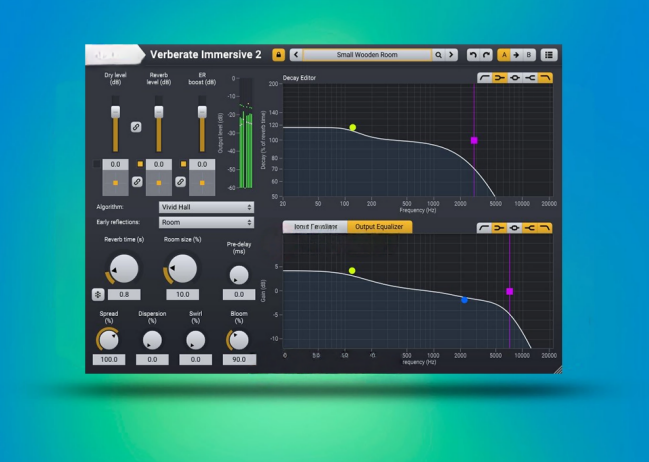Open the preset search magnifier
This screenshot has width=649, height=462.
(x=438, y=55)
